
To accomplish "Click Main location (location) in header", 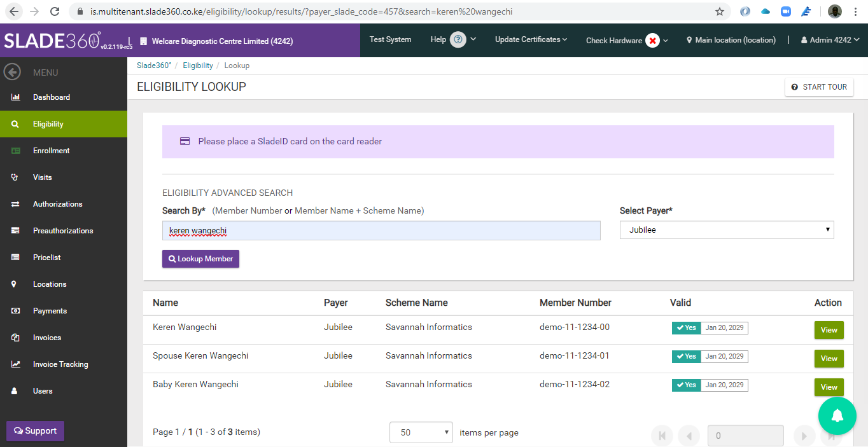I will click(731, 40).
